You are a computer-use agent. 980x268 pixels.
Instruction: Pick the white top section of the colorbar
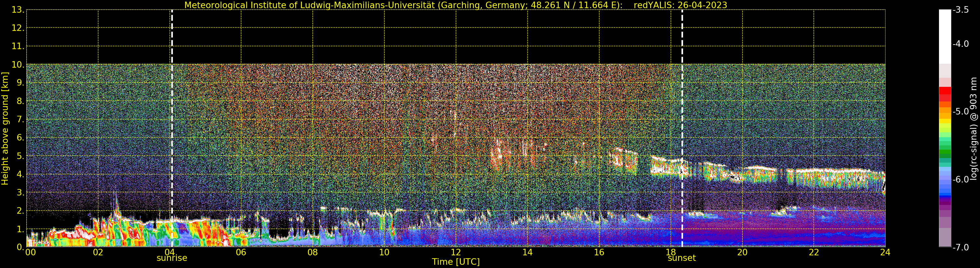click(945, 36)
